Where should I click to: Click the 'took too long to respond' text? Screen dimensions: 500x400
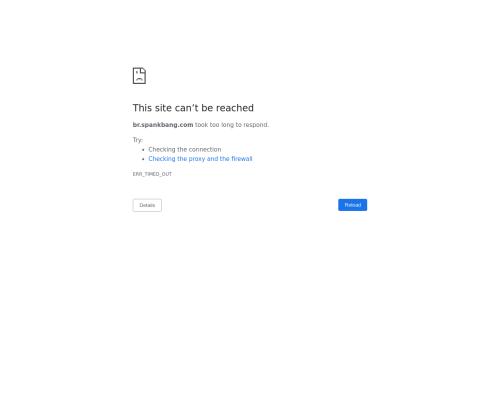pos(232,125)
